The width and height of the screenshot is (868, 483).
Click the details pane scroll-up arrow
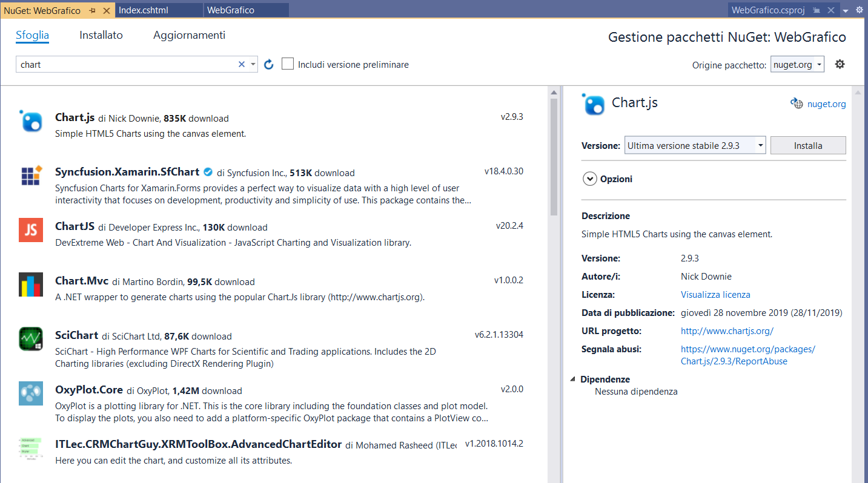click(857, 93)
